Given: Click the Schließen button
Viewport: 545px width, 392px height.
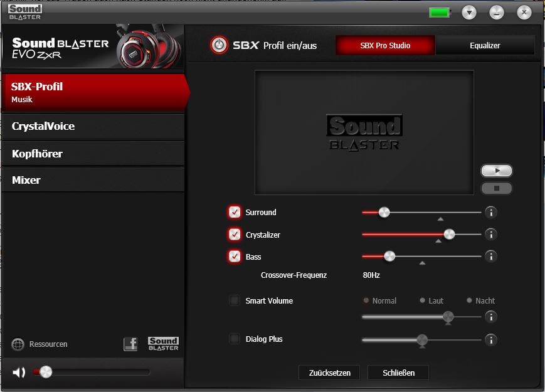Looking at the screenshot, I should coord(398,373).
